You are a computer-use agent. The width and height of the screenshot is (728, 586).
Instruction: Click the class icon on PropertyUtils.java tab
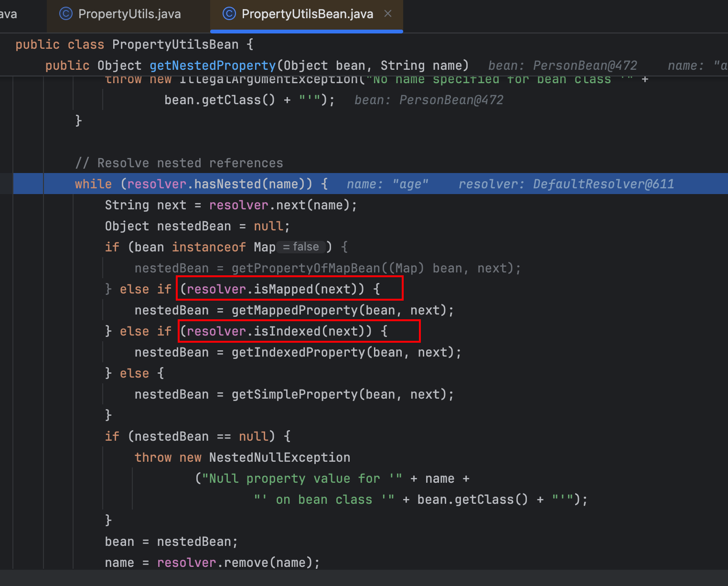65,14
